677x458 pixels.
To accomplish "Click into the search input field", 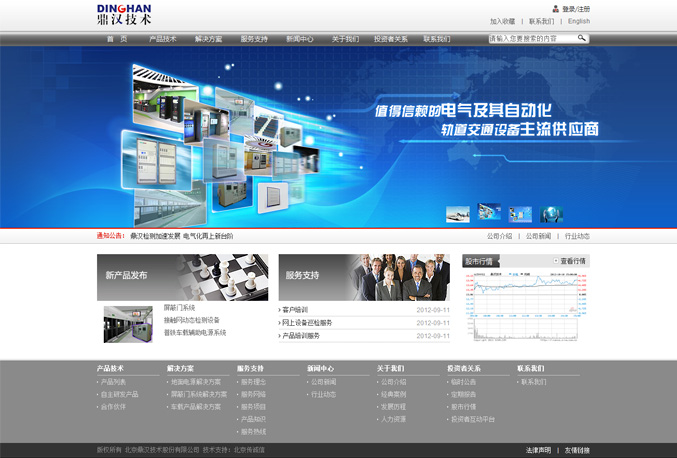I will pyautogui.click(x=533, y=38).
